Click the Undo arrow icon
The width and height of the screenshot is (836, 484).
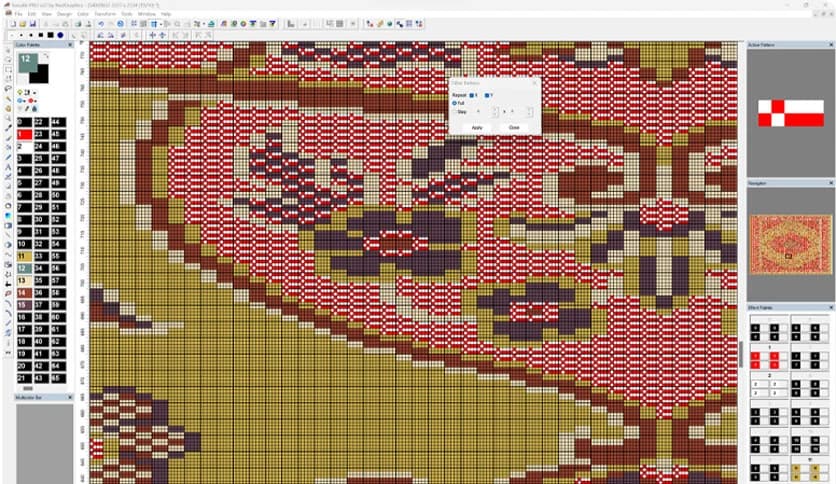click(x=100, y=23)
